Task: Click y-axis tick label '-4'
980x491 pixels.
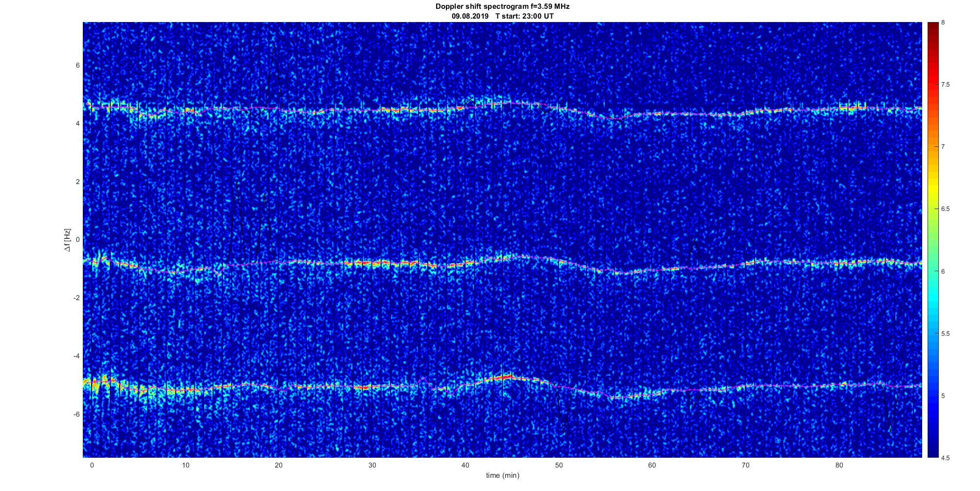Action: tap(76, 356)
